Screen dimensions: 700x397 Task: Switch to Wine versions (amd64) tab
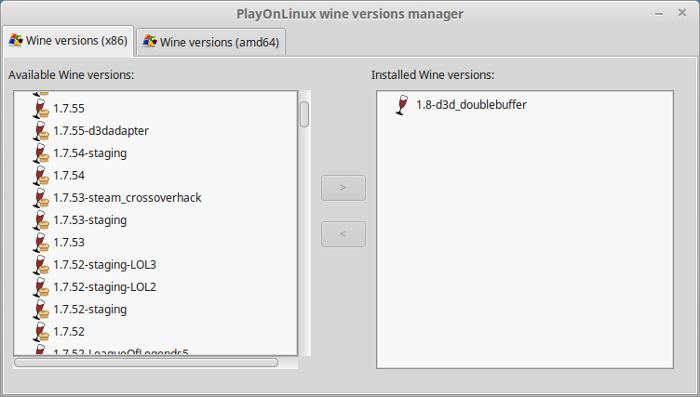click(x=211, y=42)
